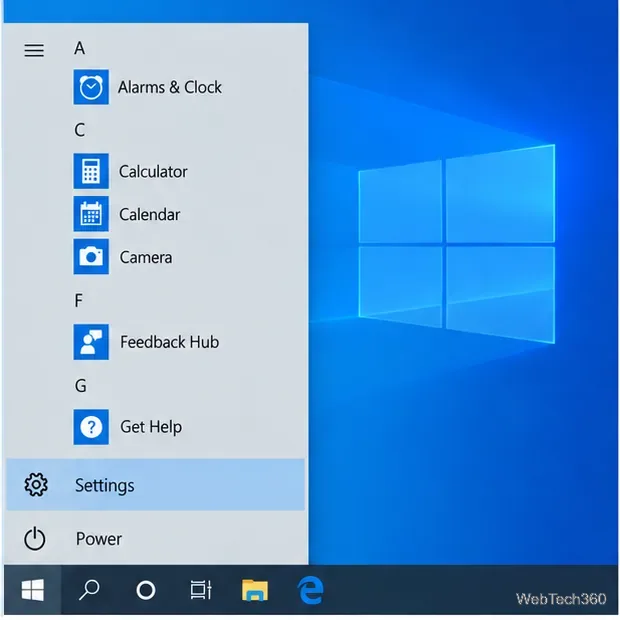The image size is (620, 620).
Task: Open the Get Help question-mark icon
Action: pos(91,427)
